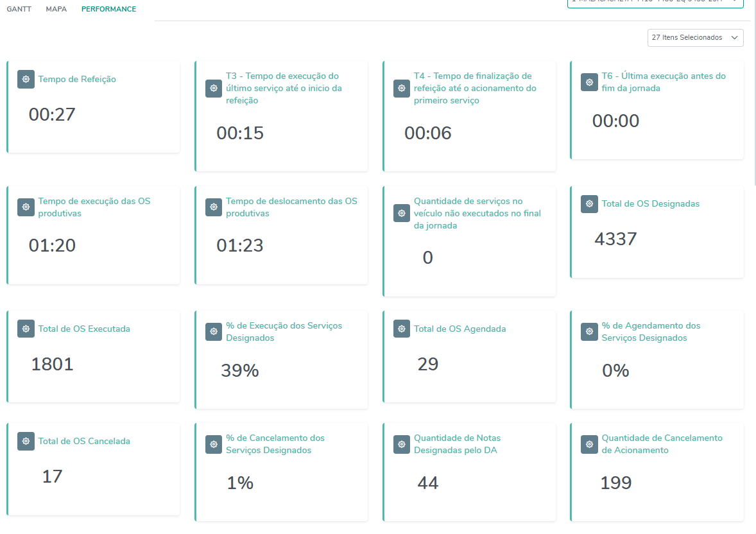
Task: Click the gear icon on the T4 card
Action: coord(402,89)
